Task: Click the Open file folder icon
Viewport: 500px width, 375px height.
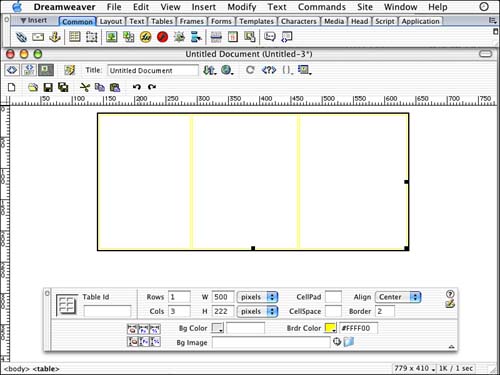Action: tap(33, 87)
